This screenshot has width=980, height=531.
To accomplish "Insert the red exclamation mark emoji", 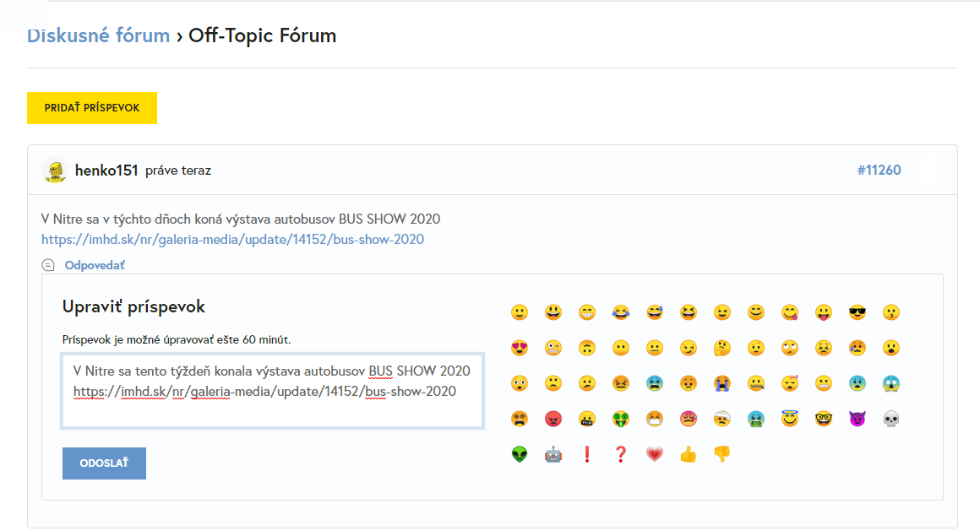I will (x=586, y=454).
